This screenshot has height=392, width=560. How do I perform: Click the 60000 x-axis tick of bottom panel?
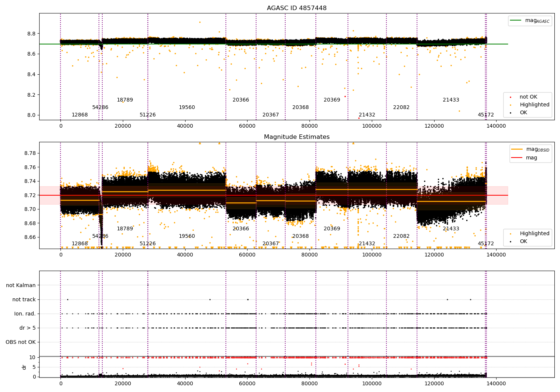click(247, 383)
